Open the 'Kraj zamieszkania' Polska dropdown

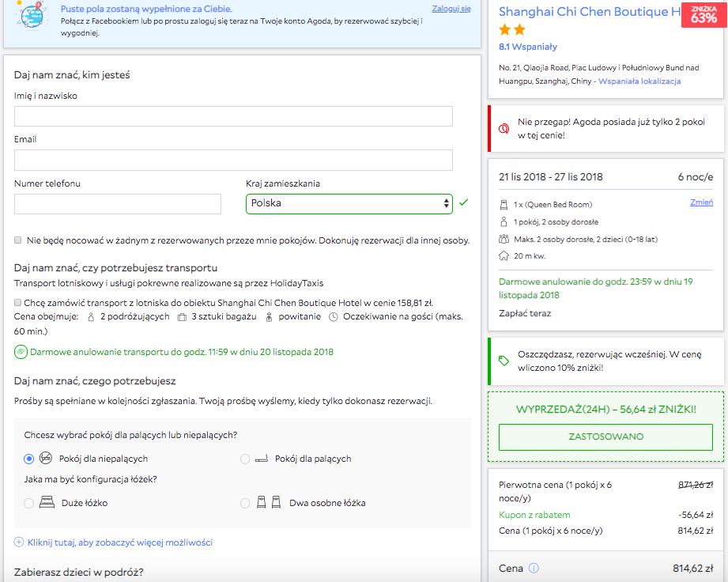[349, 203]
